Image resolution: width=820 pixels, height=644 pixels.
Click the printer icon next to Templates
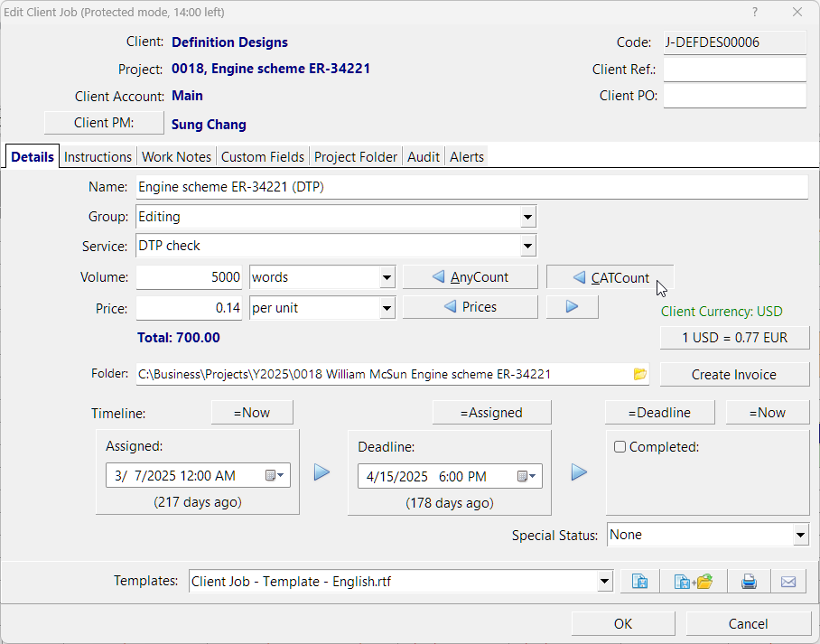749,582
